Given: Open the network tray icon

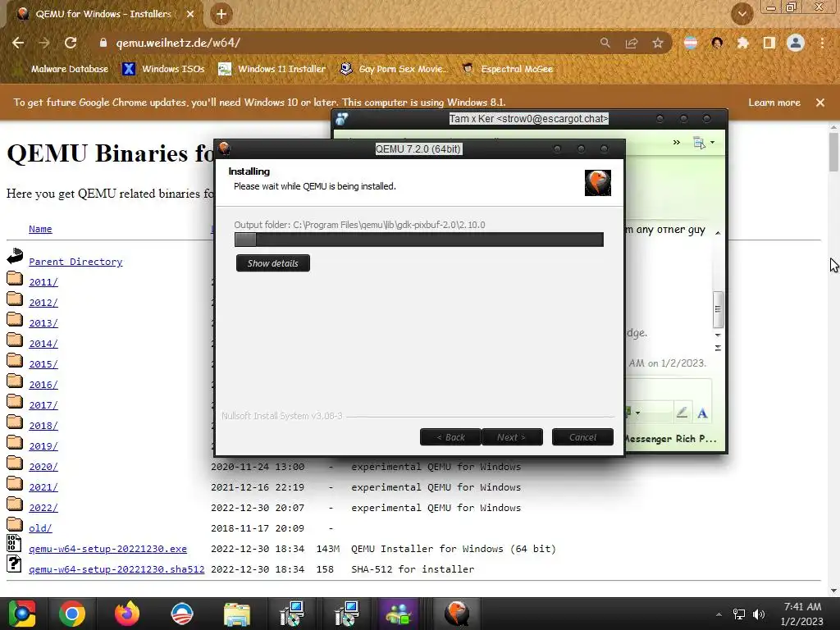Looking at the screenshot, I should [x=739, y=614].
